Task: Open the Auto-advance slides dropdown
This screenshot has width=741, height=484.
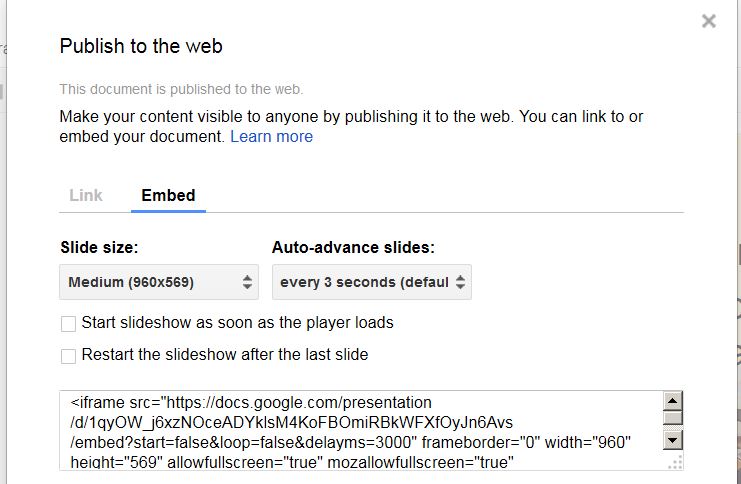Action: click(371, 282)
